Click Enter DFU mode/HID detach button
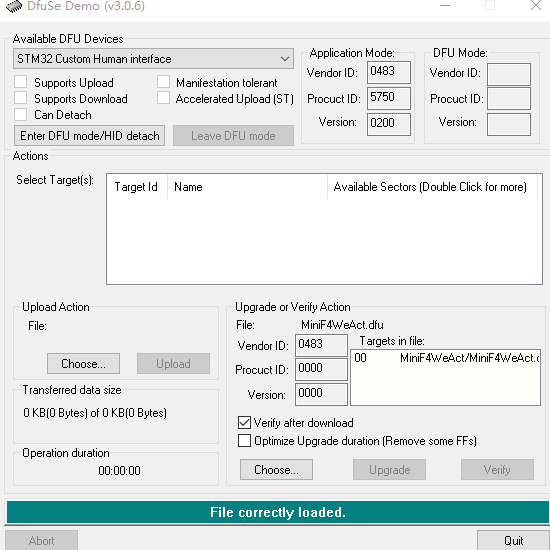Viewport: 550px width, 550px height. tap(89, 135)
